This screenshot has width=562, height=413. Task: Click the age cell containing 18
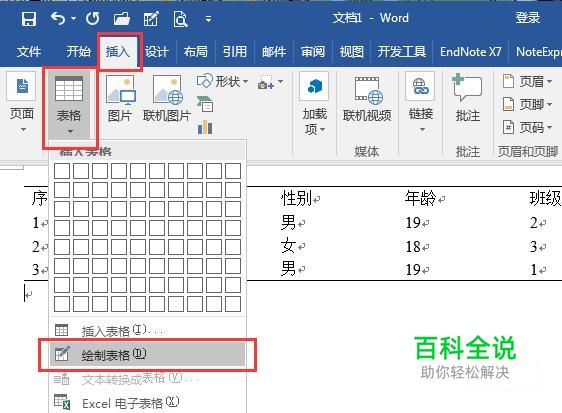413,247
